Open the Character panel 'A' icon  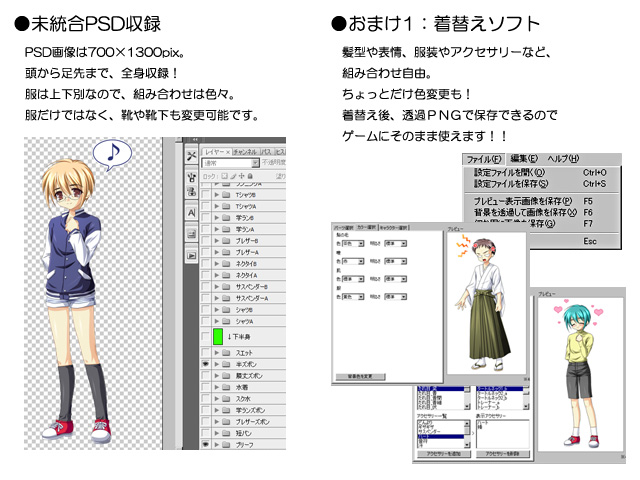[x=191, y=213]
